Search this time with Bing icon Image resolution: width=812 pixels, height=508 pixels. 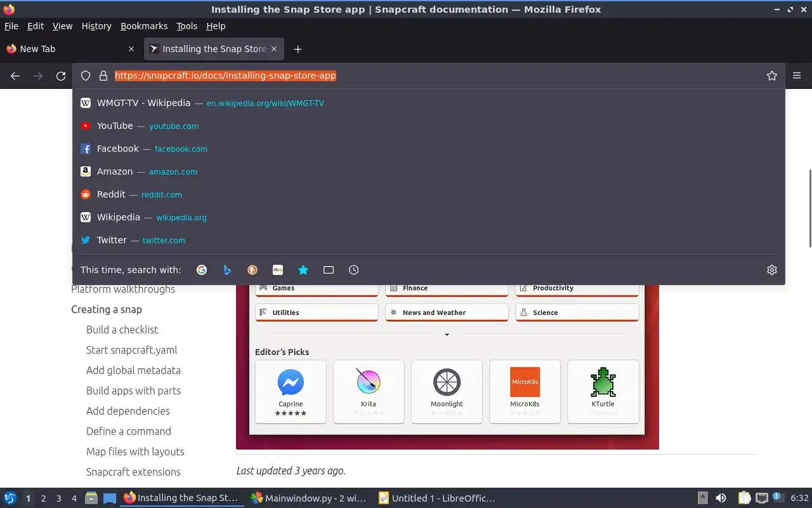point(227,270)
